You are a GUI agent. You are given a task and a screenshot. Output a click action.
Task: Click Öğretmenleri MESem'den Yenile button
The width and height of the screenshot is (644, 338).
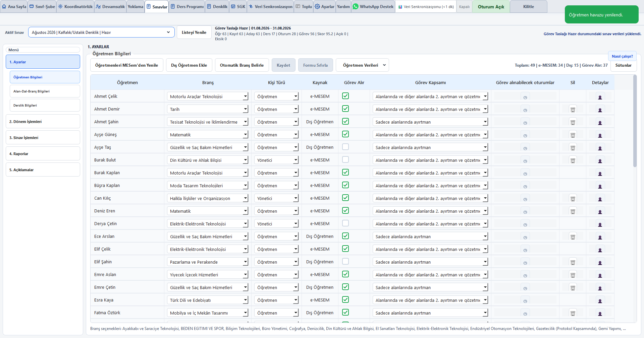click(127, 65)
